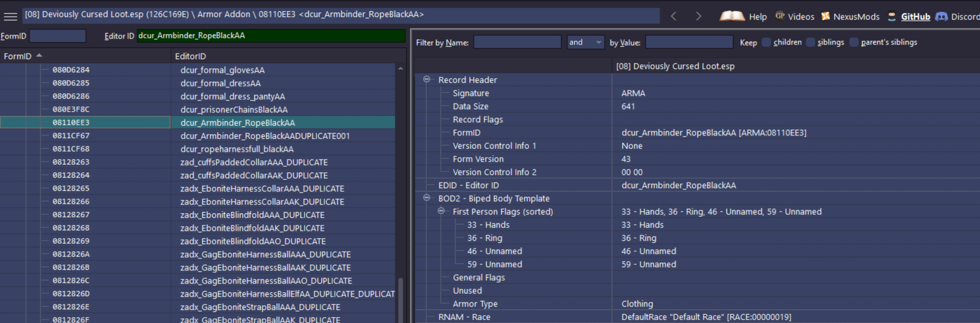Click FormID cell 0811CF67
Image resolution: width=980 pixels, height=323 pixels.
(x=71, y=136)
